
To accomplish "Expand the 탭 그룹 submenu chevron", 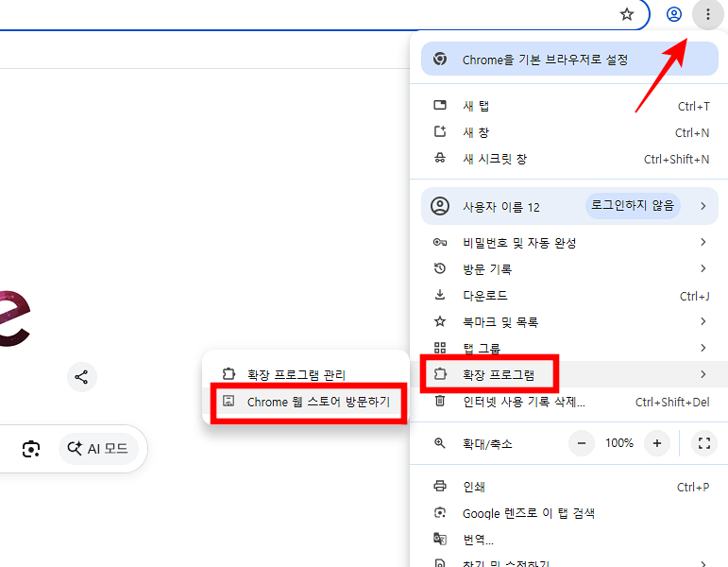I will (x=703, y=348).
